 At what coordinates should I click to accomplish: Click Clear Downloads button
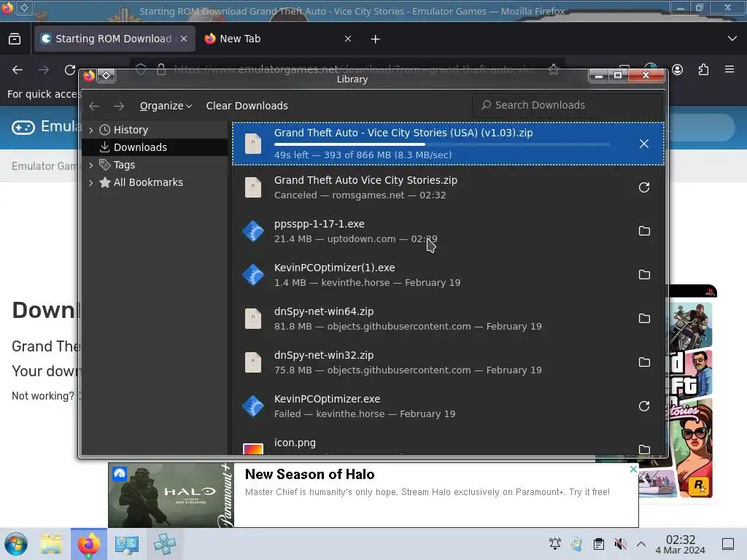click(247, 106)
